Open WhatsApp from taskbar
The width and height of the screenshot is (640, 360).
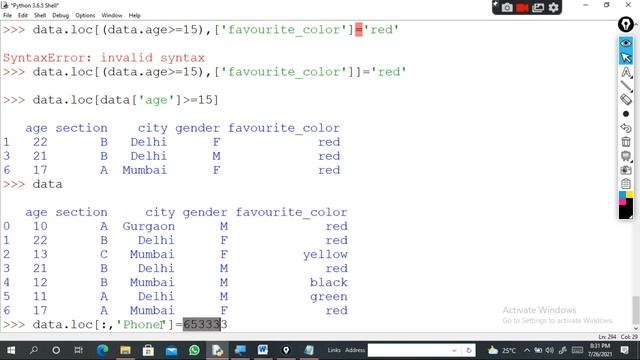click(194, 350)
